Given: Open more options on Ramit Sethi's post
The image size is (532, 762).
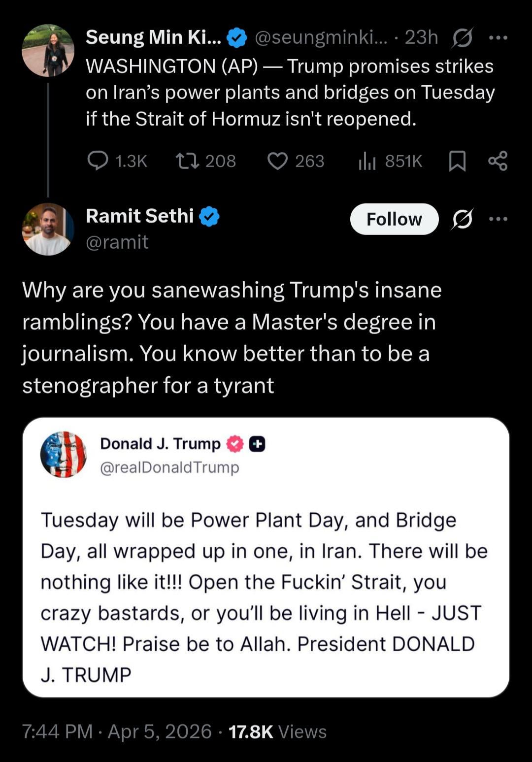Looking at the screenshot, I should pos(498,219).
